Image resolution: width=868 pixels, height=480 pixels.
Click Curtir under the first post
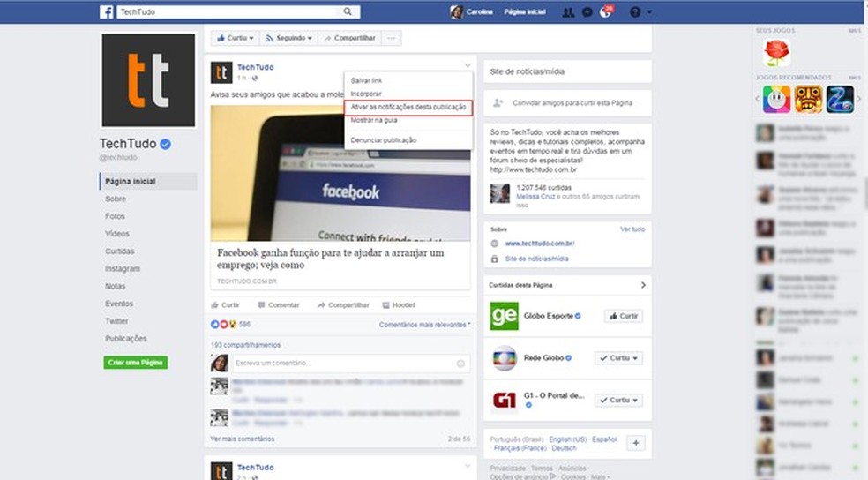(x=225, y=305)
